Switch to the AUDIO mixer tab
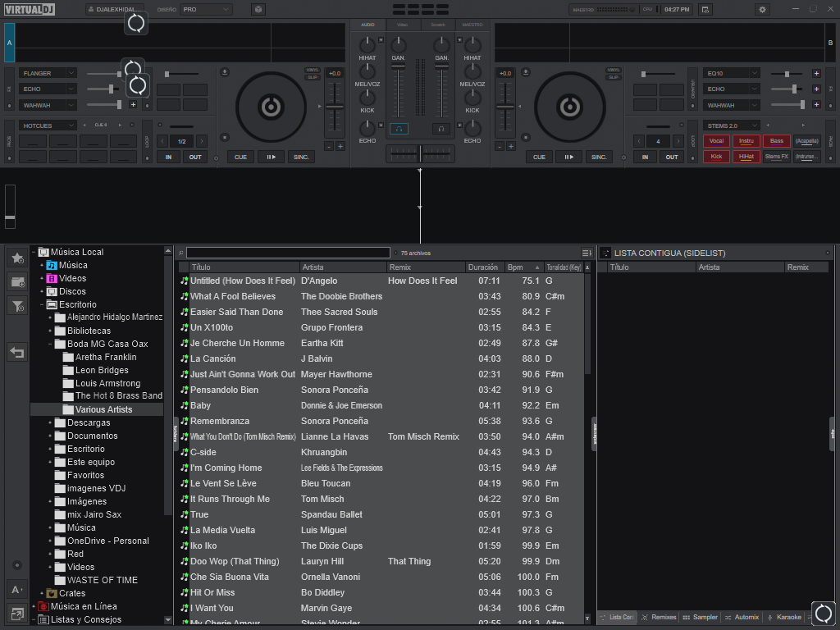Image resolution: width=840 pixels, height=630 pixels. (367, 25)
